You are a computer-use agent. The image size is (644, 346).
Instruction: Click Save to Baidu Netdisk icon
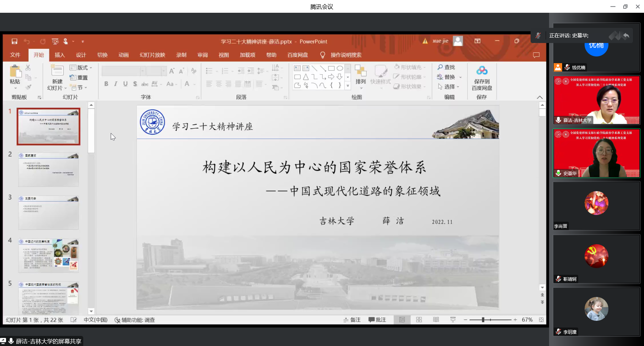[482, 71]
